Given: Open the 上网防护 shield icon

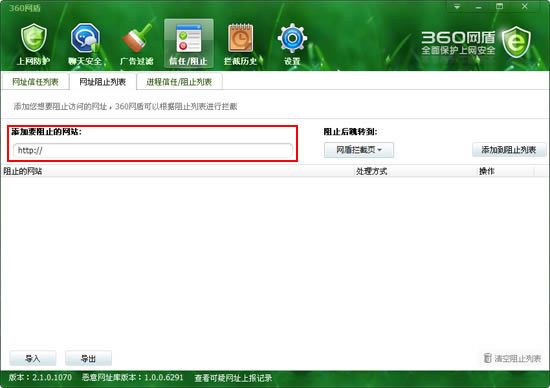Looking at the screenshot, I should coord(33,38).
